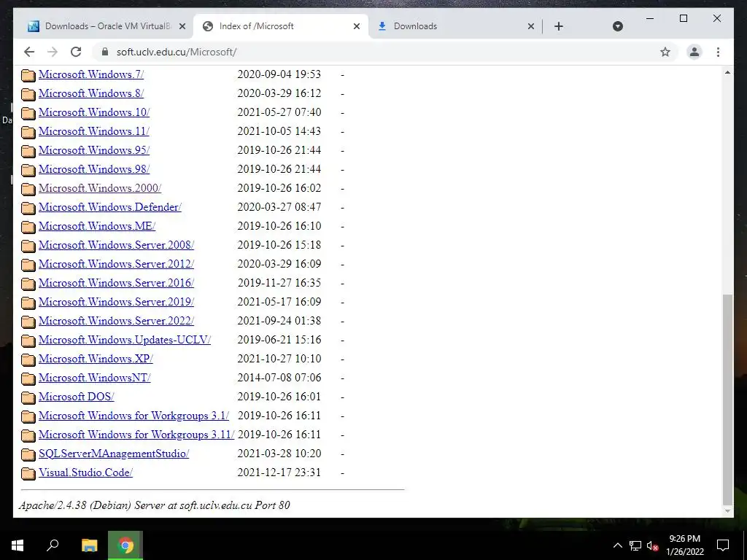The image size is (747, 560).
Task: Open the Microsoft.Windows.XP/ link
Action: coord(96,359)
